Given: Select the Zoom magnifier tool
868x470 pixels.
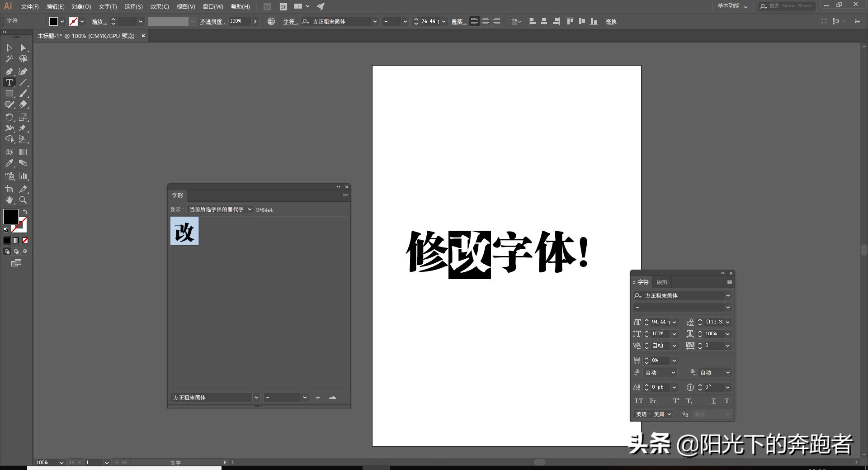Looking at the screenshot, I should 24,200.
